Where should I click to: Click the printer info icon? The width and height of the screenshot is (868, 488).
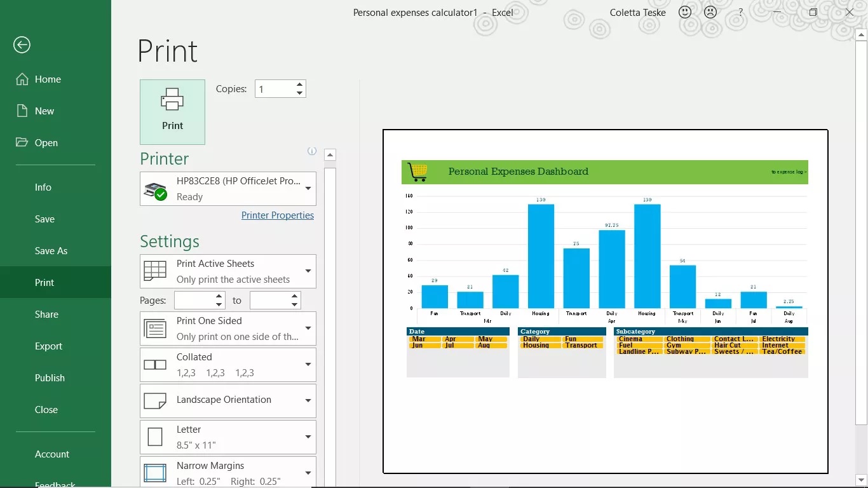pos(312,151)
